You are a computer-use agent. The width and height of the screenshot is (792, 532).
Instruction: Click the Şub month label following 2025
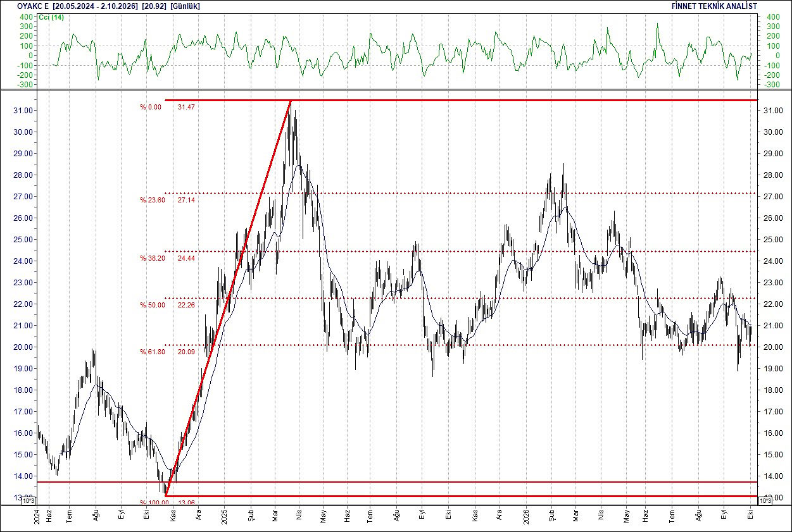pyautogui.click(x=251, y=515)
